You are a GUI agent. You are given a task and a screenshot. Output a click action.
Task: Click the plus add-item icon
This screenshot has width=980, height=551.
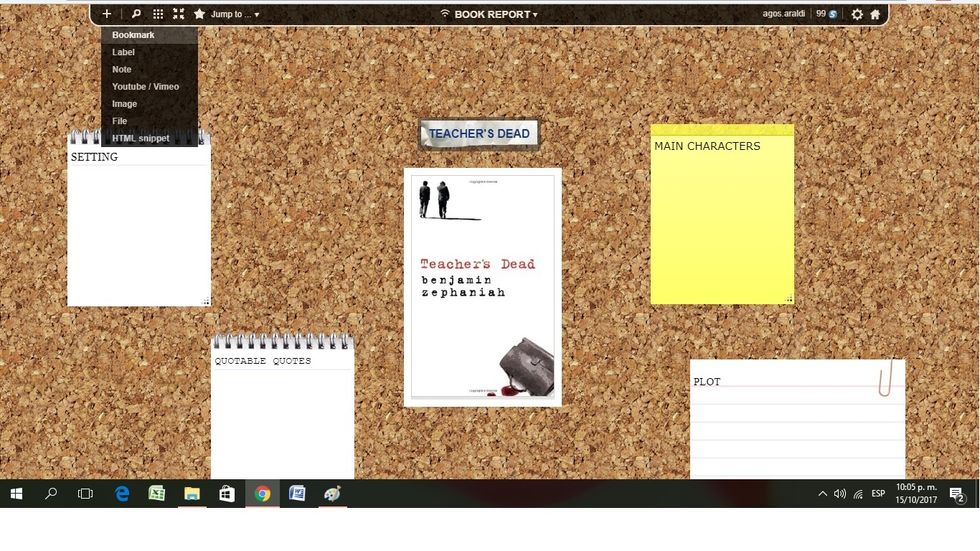click(107, 14)
